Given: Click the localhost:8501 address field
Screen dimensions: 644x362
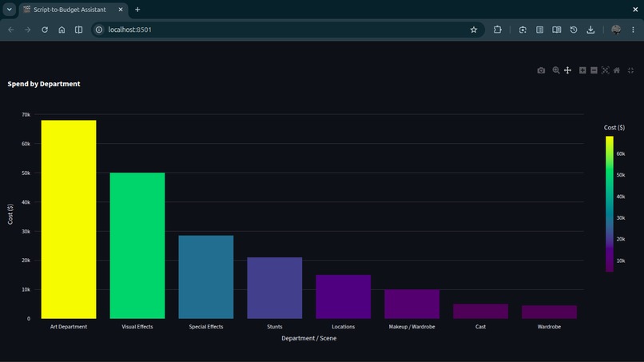Looking at the screenshot, I should (288, 30).
